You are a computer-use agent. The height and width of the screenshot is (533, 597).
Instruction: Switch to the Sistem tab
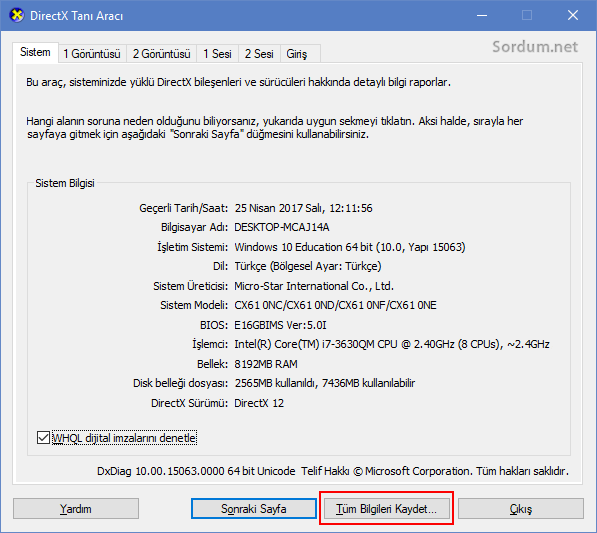[35, 52]
